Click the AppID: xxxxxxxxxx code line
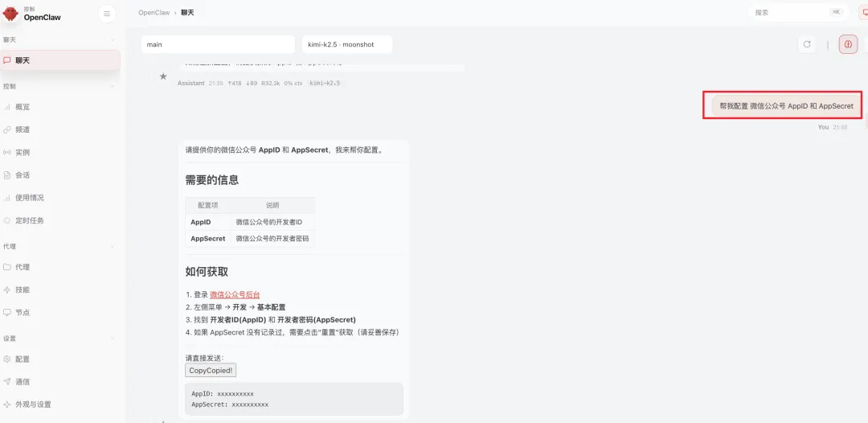The width and height of the screenshot is (868, 423). 223,394
